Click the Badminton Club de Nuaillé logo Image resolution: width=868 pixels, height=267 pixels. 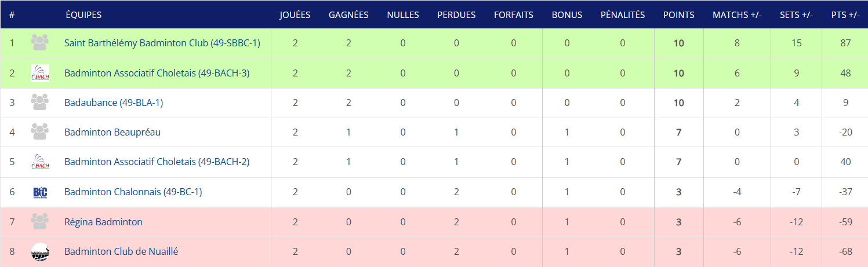(40, 251)
